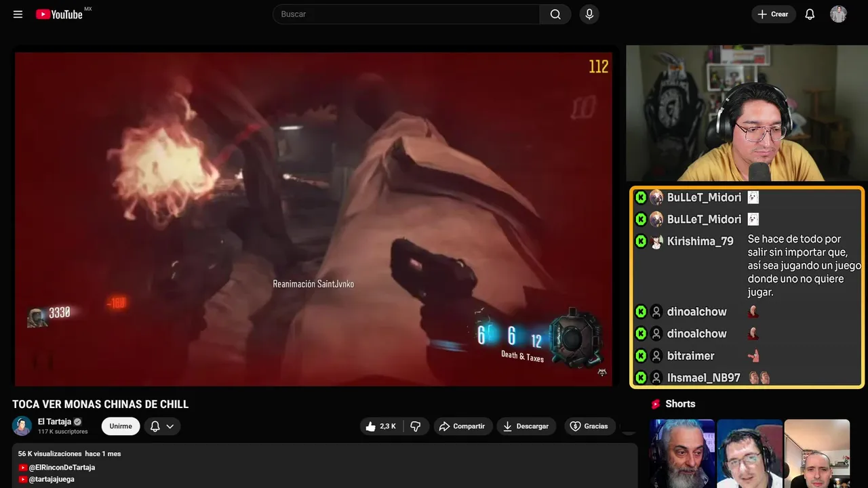
Task: Open the notifications bell in the header
Action: click(x=810, y=14)
